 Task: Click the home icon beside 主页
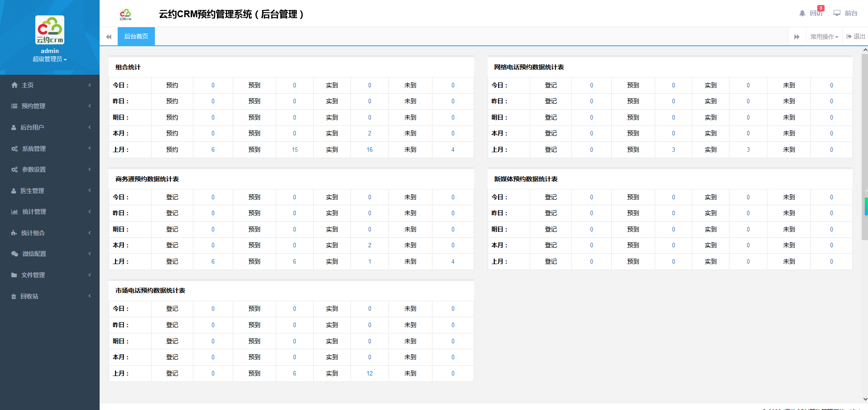[x=14, y=85]
